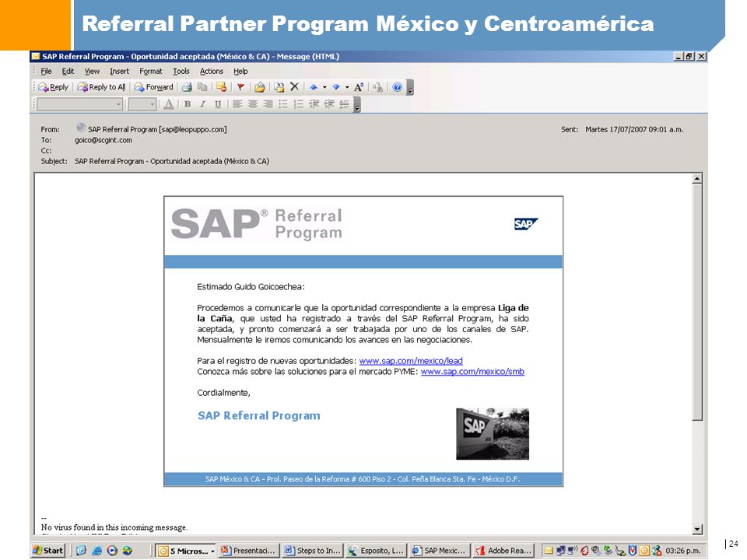Switch to Esposito, L... taskbar window
747x560 pixels.
tap(376, 551)
